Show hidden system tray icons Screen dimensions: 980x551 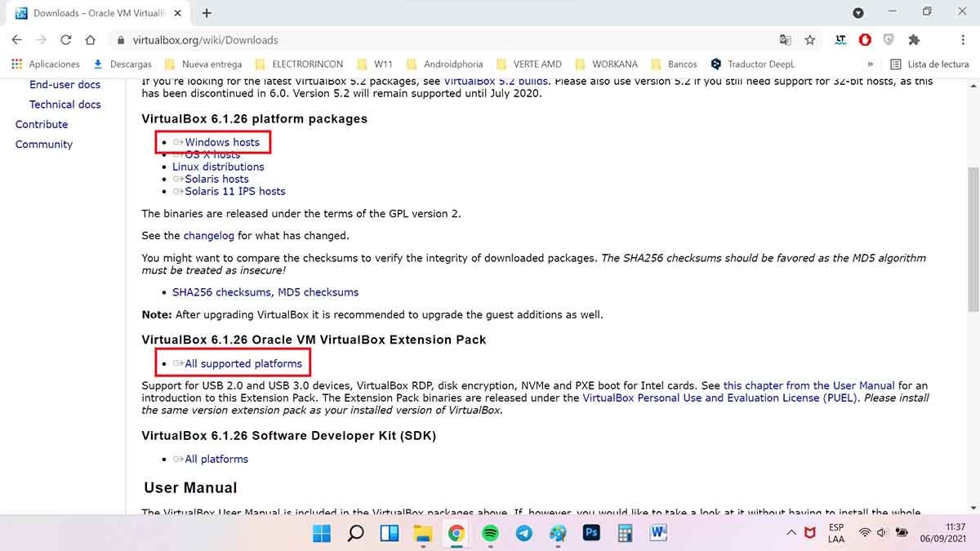coord(791,533)
